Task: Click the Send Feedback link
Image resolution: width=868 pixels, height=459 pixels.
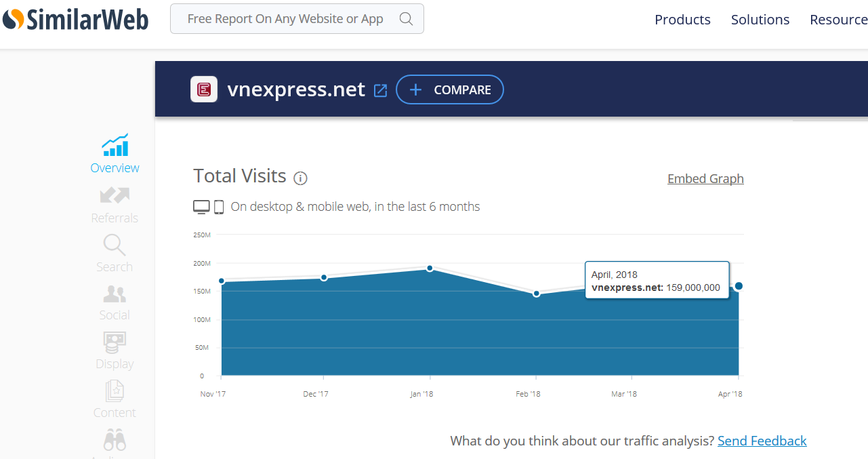Action: coord(762,441)
